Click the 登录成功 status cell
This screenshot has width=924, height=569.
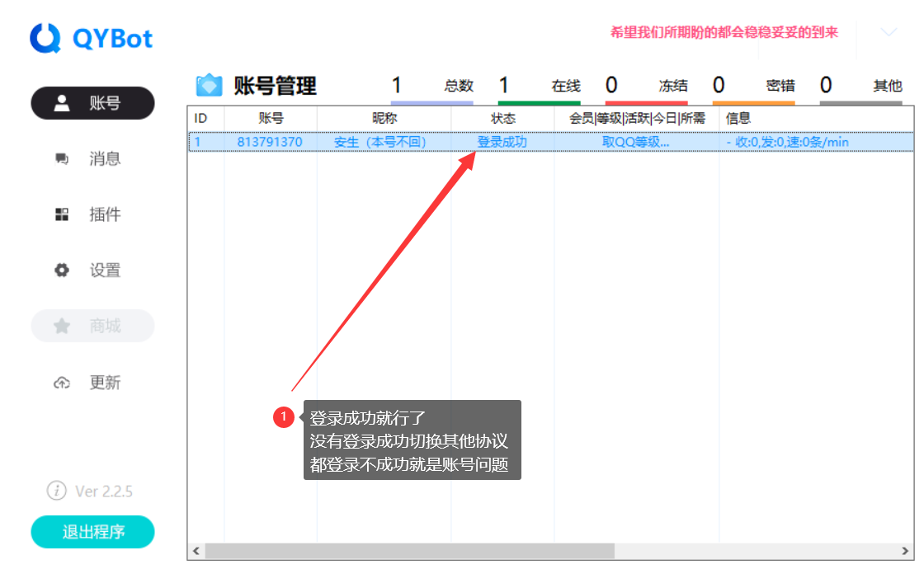502,142
